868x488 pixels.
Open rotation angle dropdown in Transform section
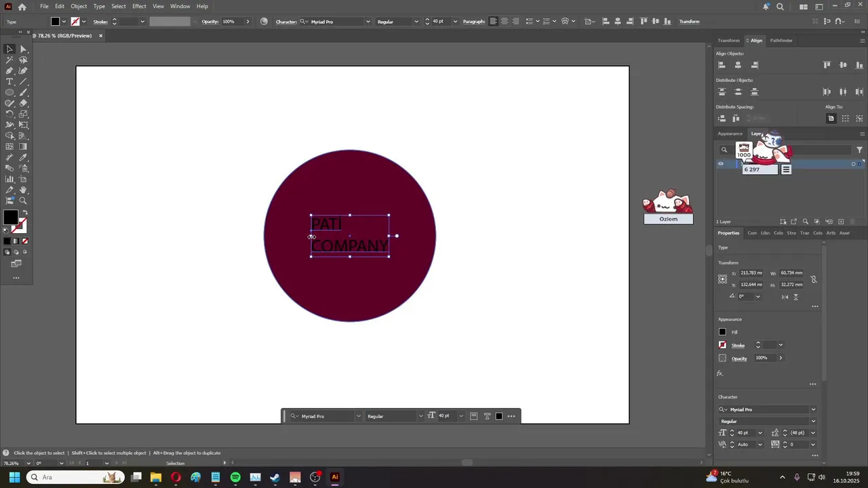[757, 296]
